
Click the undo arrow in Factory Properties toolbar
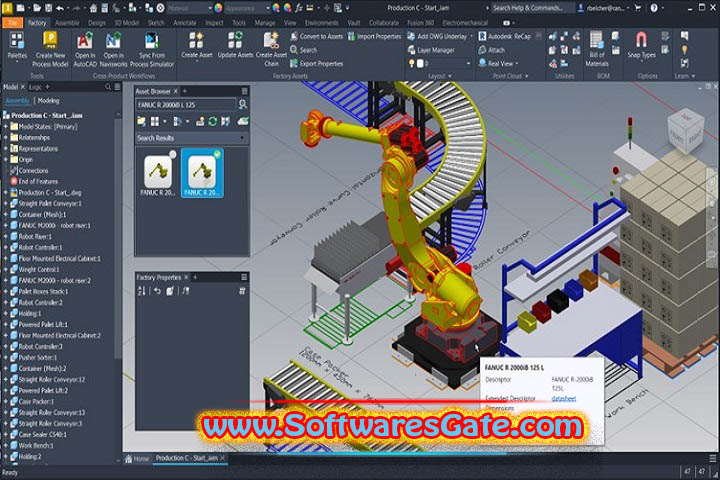(157, 291)
